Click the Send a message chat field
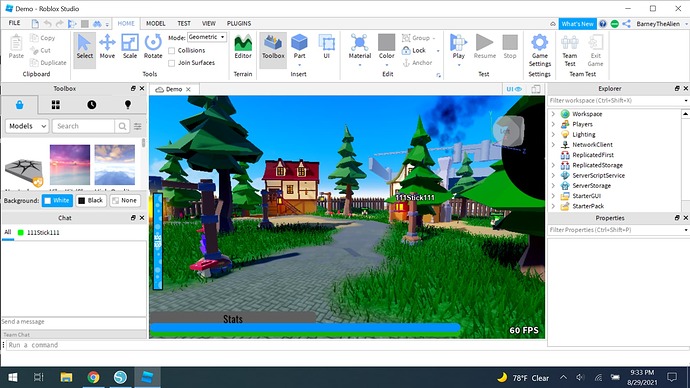Screen dimensions: 690x388 [74, 322]
